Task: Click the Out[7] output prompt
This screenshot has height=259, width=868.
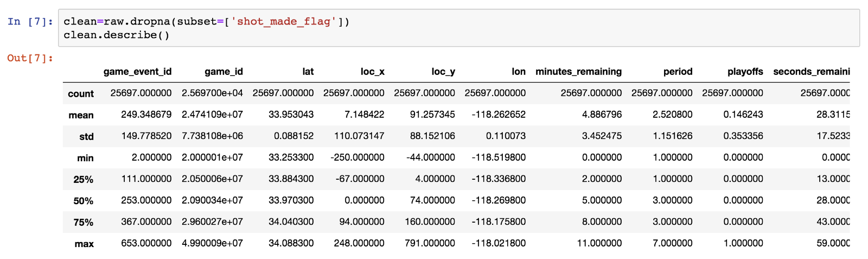Action: pos(30,58)
